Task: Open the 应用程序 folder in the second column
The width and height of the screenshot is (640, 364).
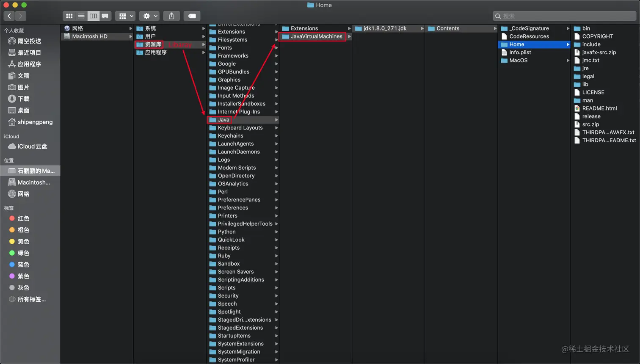Action: 170,52
